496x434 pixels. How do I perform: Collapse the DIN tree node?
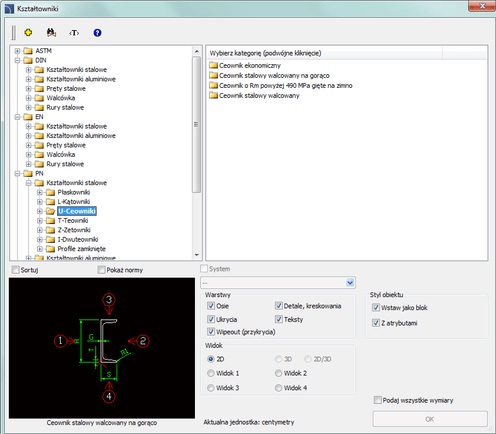17,60
